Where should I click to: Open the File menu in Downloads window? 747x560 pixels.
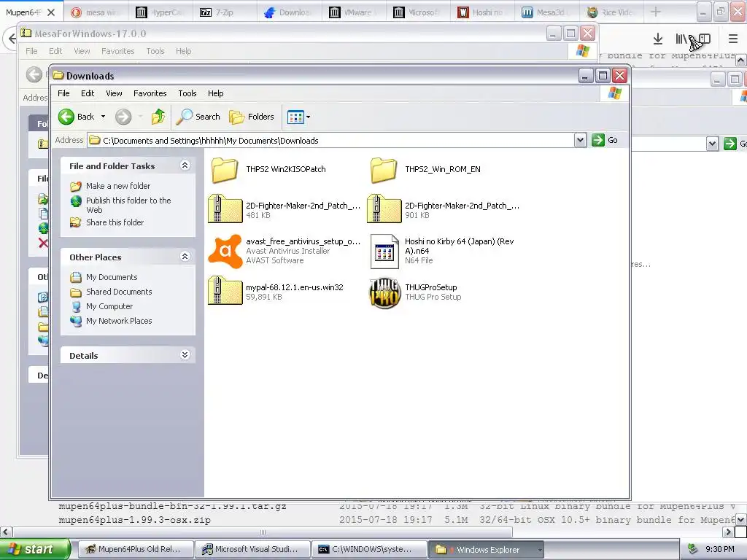click(x=63, y=93)
